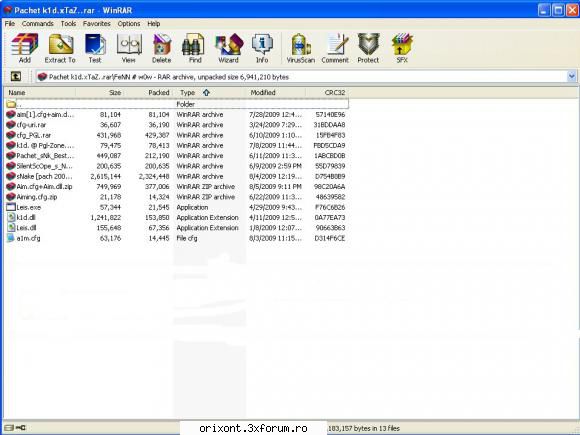Go up one folder level icon
The width and height of the screenshot is (580, 435).
point(16,77)
